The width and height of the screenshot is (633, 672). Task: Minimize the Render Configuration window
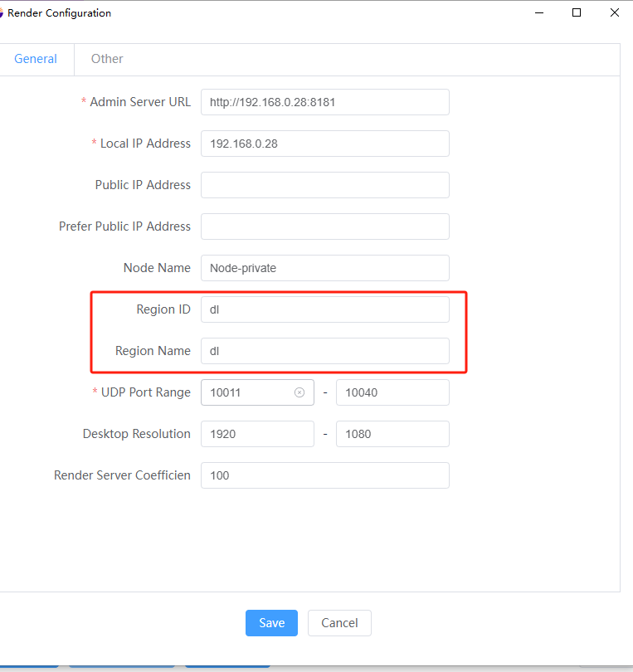539,12
